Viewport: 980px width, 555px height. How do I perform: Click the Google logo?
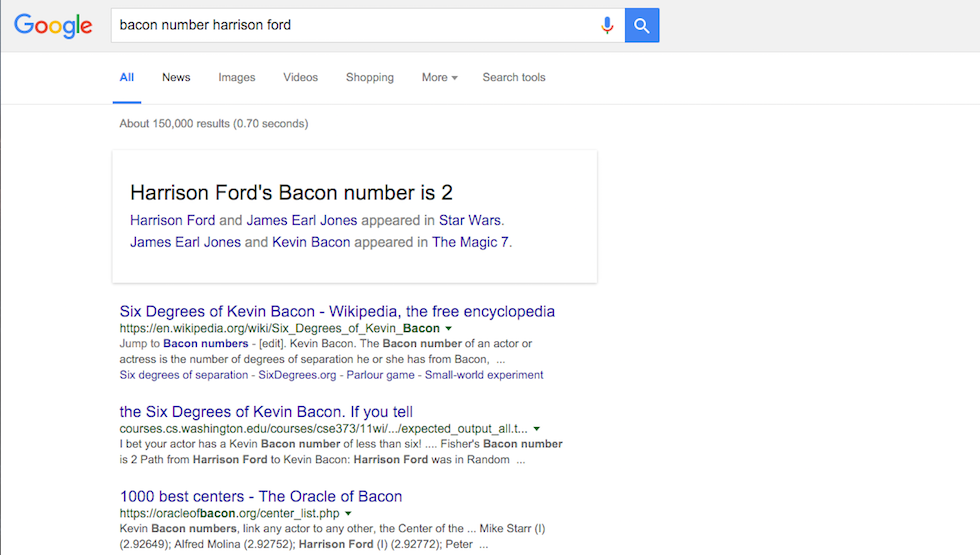(53, 25)
